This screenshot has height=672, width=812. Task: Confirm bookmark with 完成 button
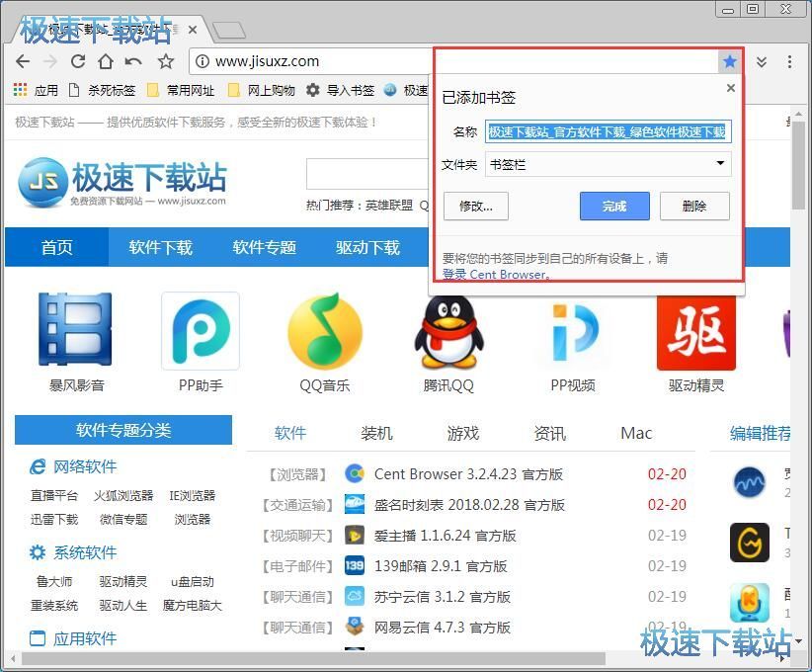614,207
